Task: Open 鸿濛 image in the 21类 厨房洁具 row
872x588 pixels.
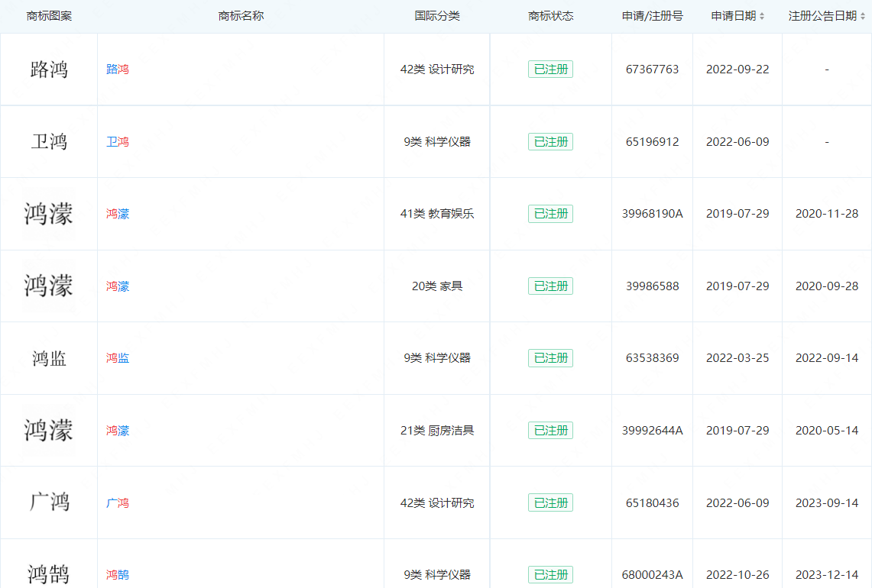Action: [x=48, y=431]
